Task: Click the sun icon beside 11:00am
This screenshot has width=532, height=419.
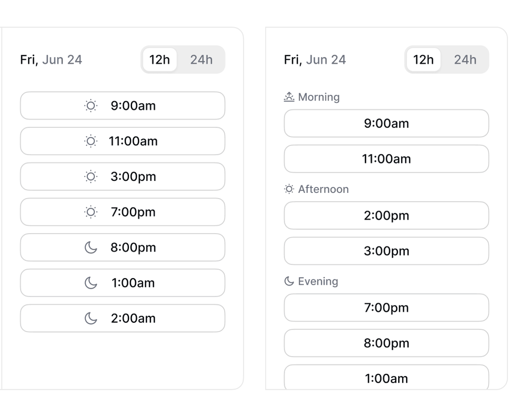Action: [90, 141]
